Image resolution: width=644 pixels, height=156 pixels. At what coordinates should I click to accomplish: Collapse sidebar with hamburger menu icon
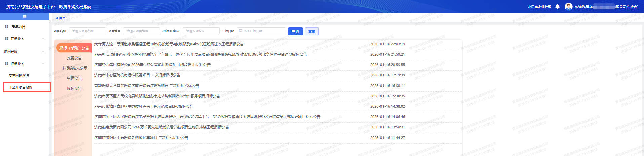coord(24,17)
